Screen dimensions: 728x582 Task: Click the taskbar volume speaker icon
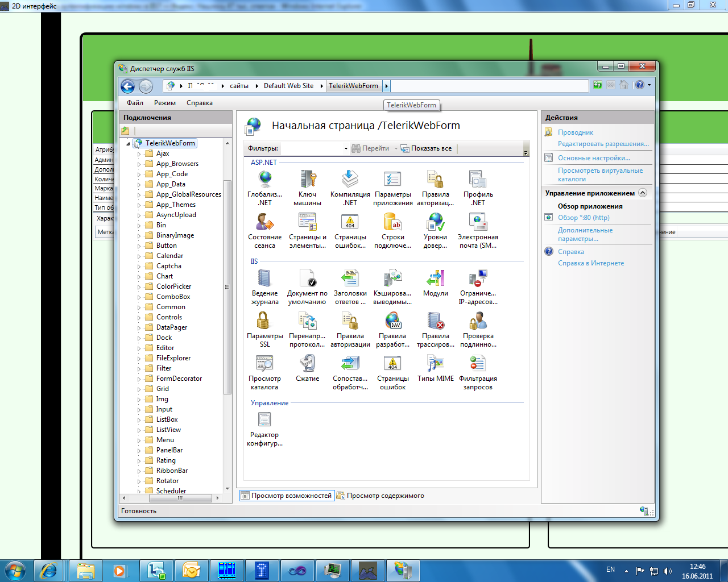668,571
